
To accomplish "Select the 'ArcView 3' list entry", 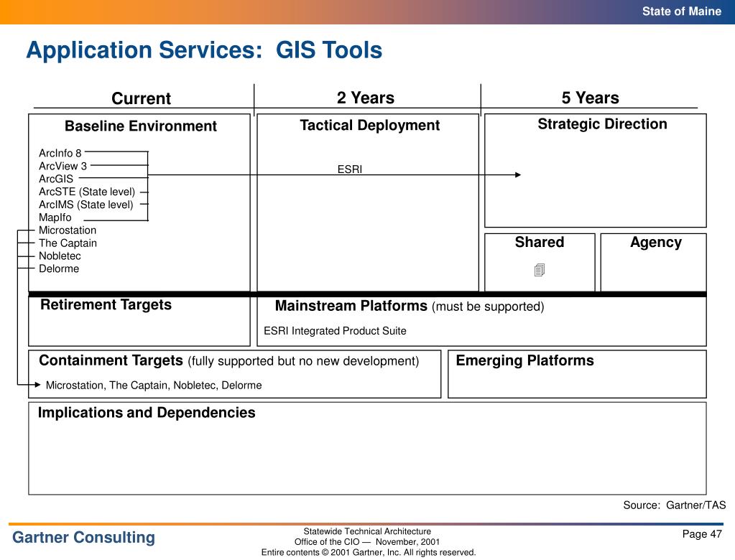I will coord(63,166).
